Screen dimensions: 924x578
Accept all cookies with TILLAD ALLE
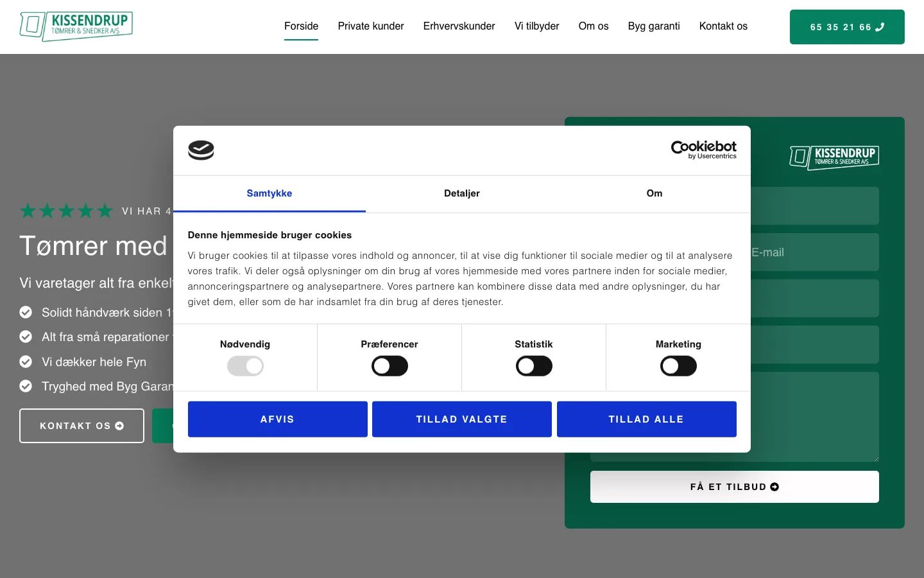(646, 419)
